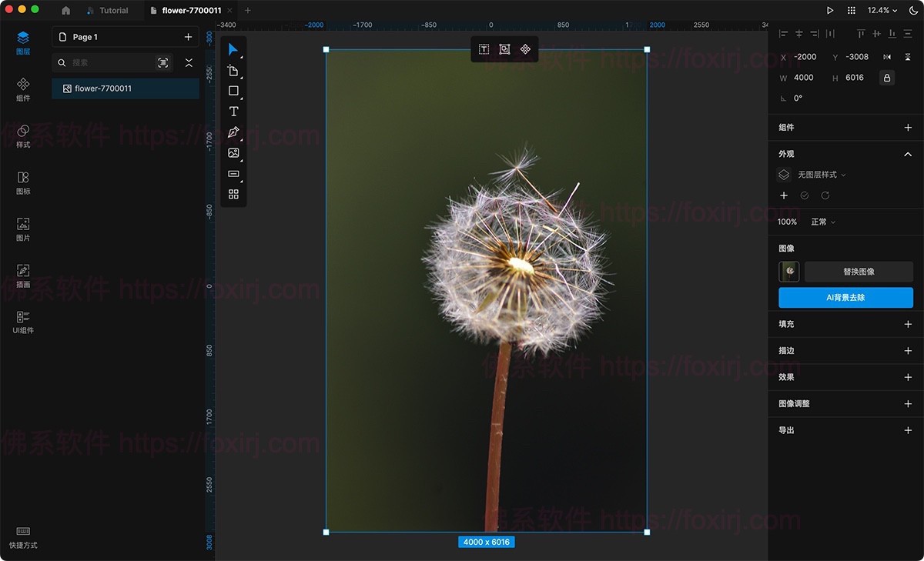
Task: Toggle the aspect ratio lock
Action: pos(887,78)
